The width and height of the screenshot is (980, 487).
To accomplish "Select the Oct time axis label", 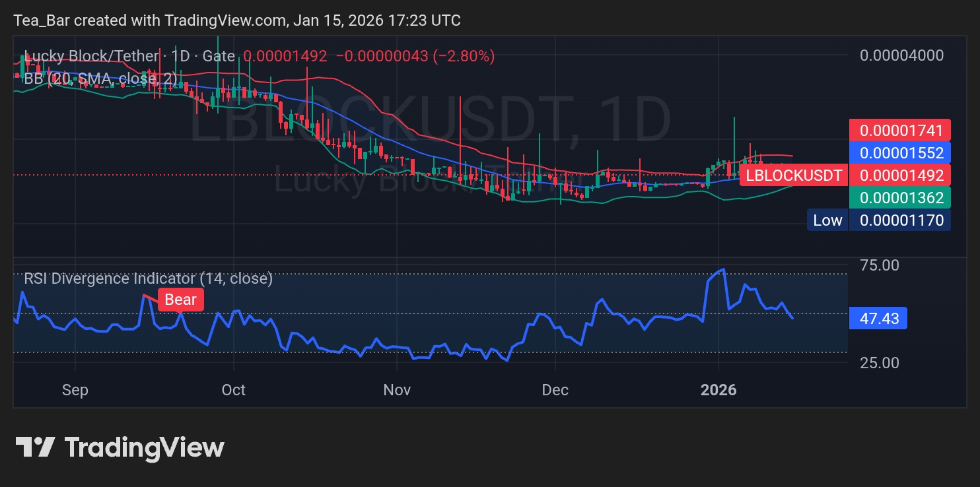I will (x=234, y=390).
